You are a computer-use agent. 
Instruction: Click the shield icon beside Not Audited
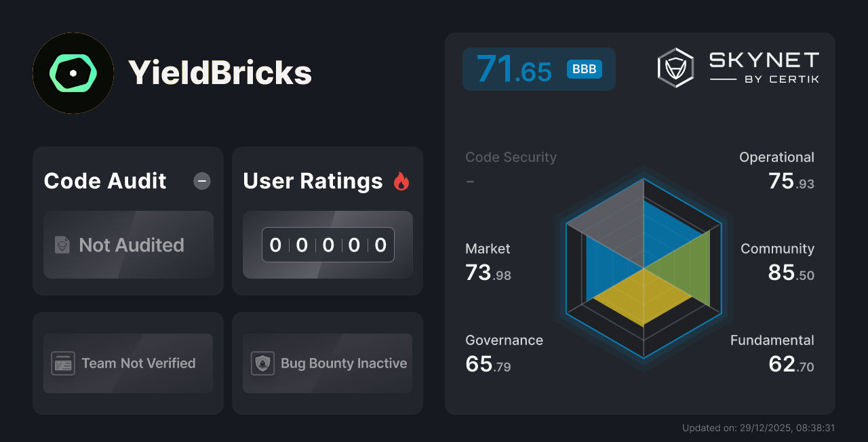62,245
